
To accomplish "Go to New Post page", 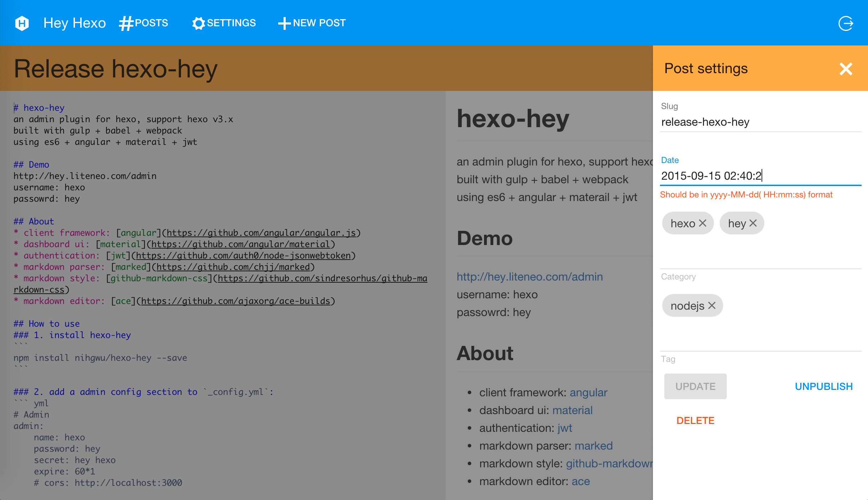I will pyautogui.click(x=319, y=23).
